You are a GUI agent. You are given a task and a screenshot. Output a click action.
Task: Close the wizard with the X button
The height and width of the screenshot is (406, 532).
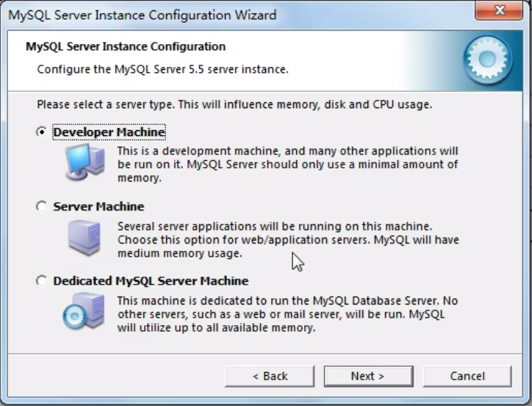(x=499, y=10)
